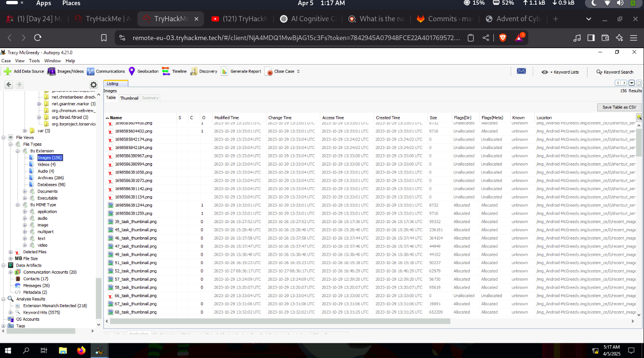This screenshot has width=644, height=358.
Task: Click the Close Case toolbar icon
Action: [x=270, y=72]
